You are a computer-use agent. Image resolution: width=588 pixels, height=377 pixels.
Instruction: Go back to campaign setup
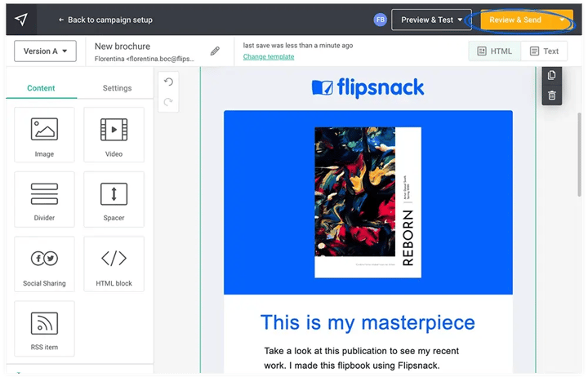tap(105, 20)
